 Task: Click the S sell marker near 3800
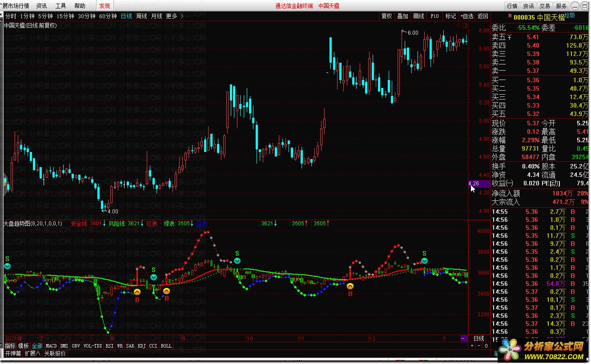(x=424, y=253)
